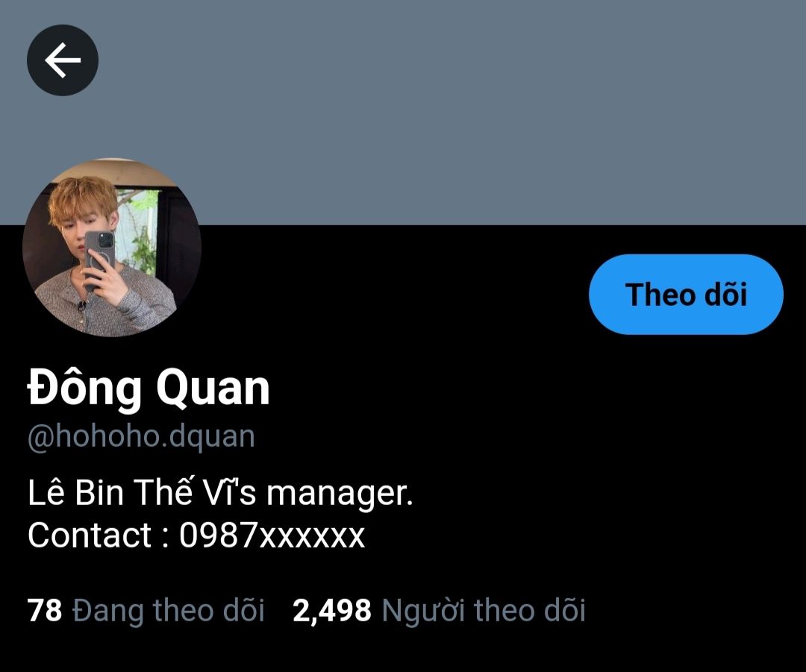Go back using the arrow icon
This screenshot has height=672, width=806.
pos(63,60)
